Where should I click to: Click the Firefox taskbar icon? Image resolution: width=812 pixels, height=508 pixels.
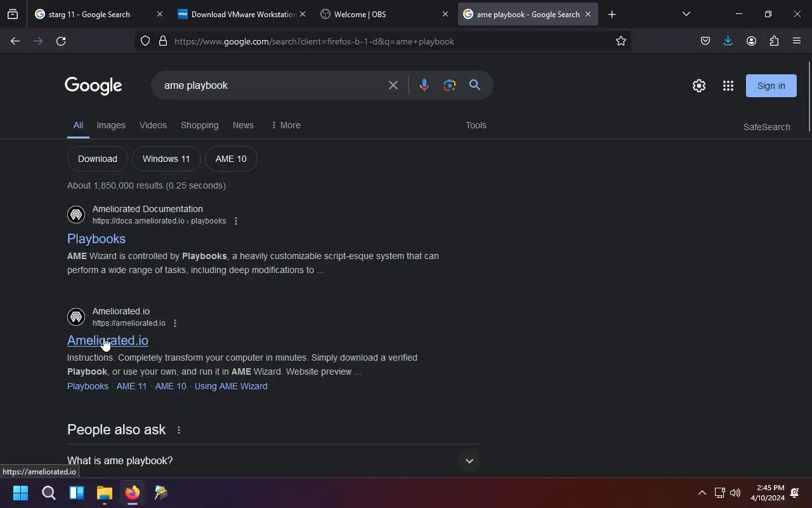point(133,493)
